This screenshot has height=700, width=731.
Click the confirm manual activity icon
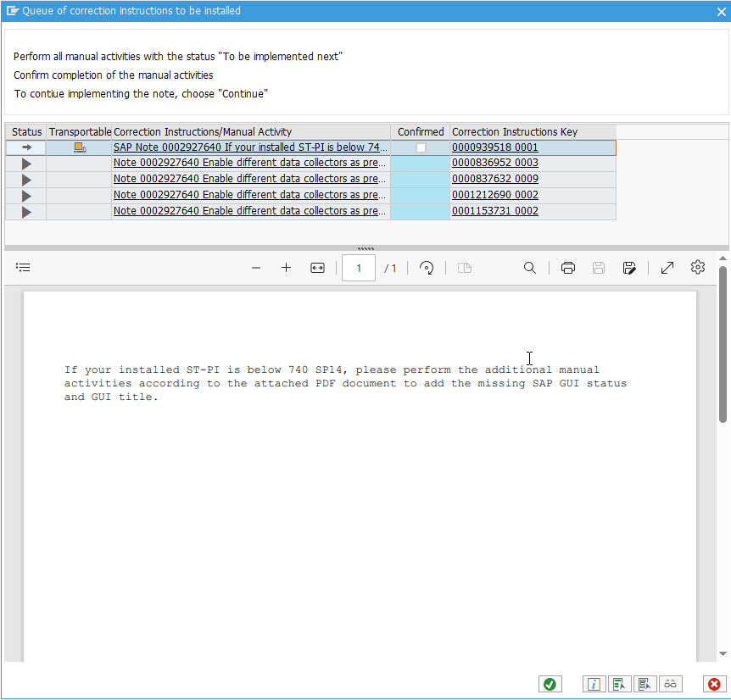(x=620, y=684)
